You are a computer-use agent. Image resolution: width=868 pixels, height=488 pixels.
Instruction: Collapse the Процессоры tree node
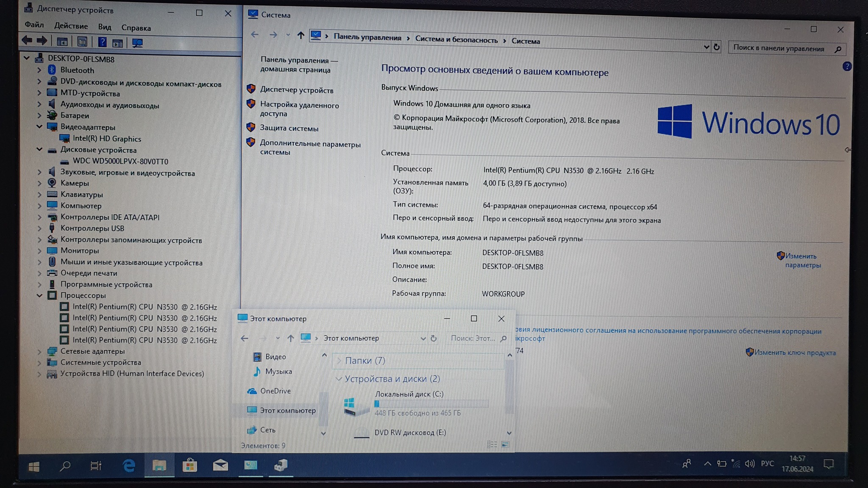click(x=39, y=295)
